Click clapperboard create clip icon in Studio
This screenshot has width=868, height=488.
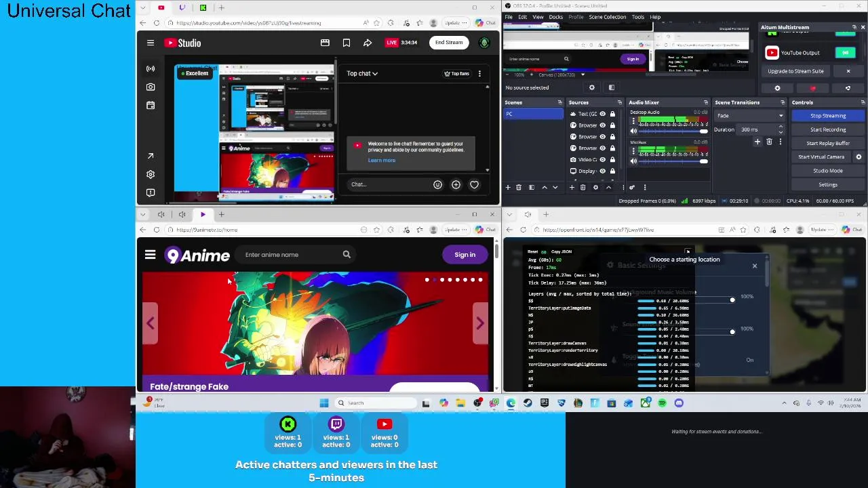325,43
